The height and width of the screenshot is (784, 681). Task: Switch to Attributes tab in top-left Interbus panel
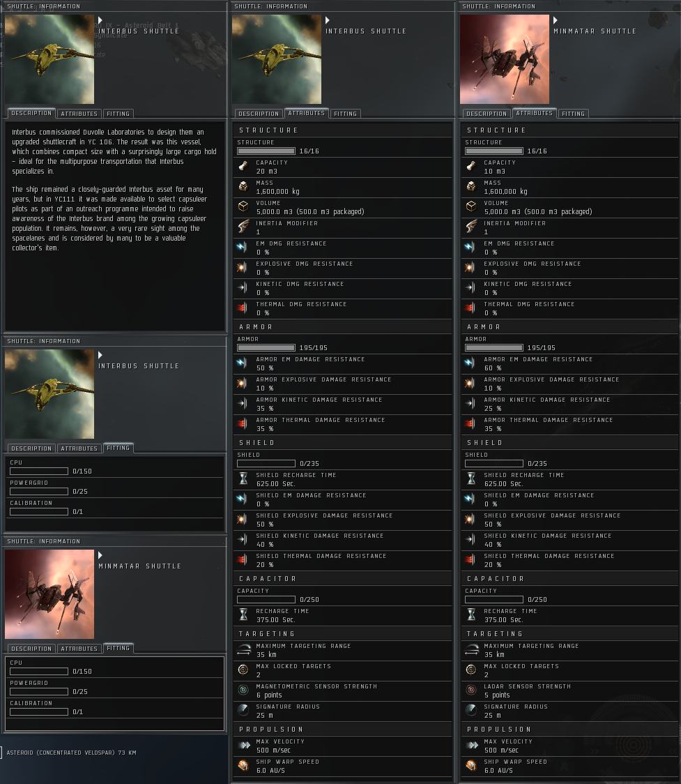click(x=79, y=114)
